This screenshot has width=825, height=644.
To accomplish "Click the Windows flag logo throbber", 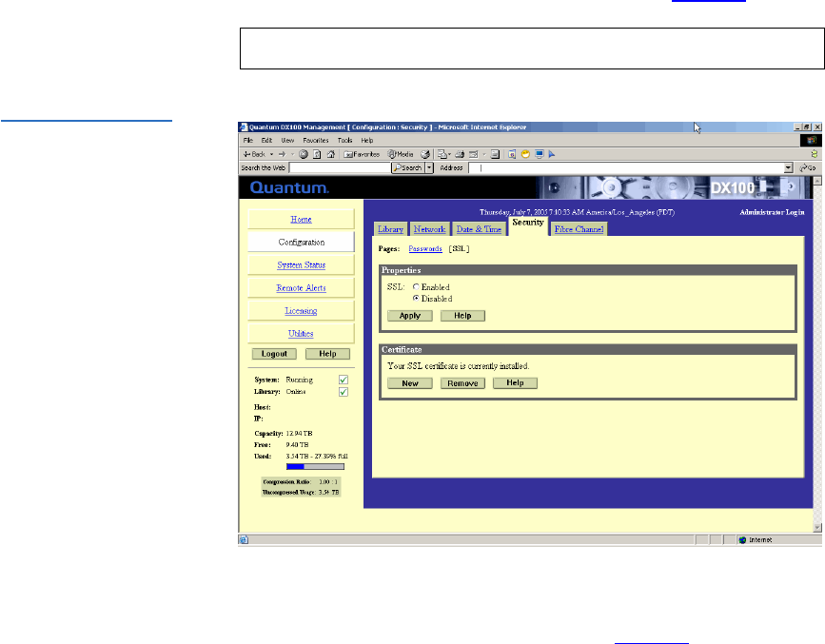I will (x=811, y=140).
